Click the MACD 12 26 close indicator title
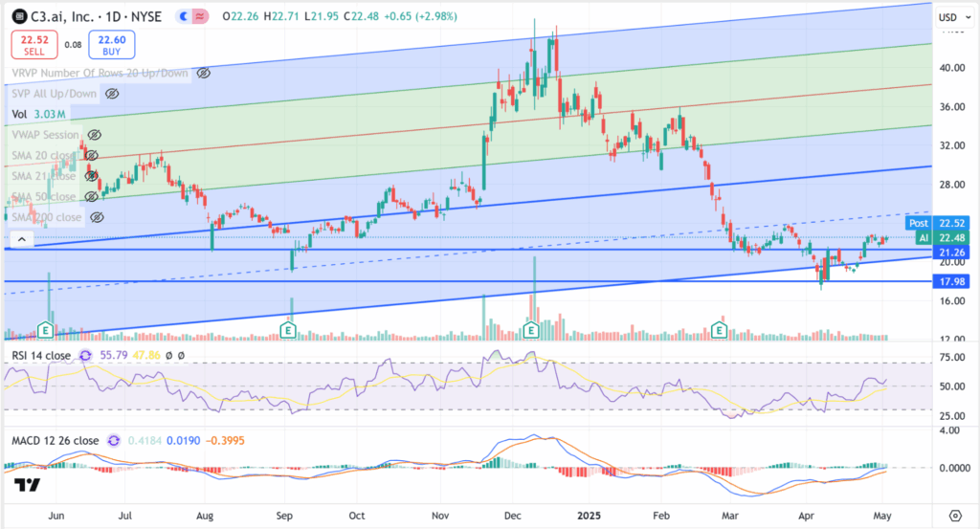 coord(55,441)
